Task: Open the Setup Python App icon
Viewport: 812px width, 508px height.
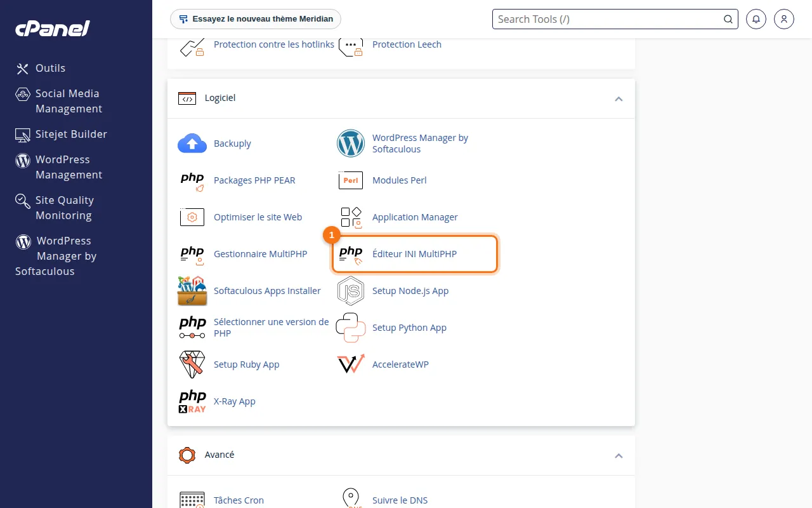Action: [x=351, y=328]
